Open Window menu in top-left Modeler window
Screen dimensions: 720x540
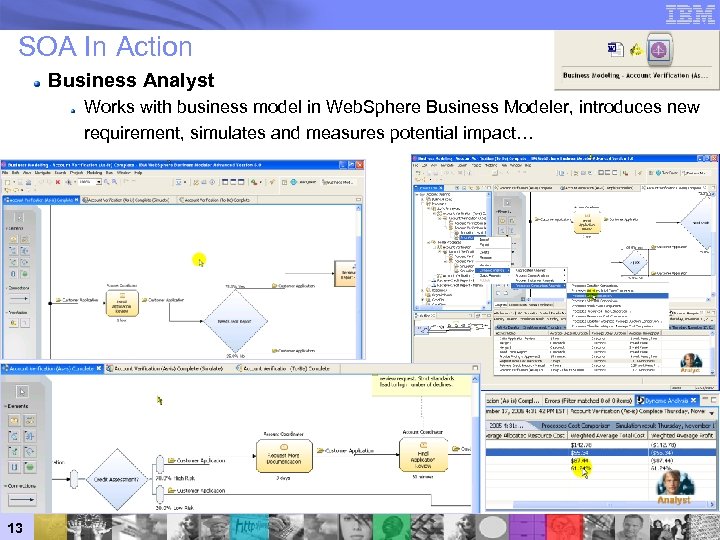coord(124,173)
